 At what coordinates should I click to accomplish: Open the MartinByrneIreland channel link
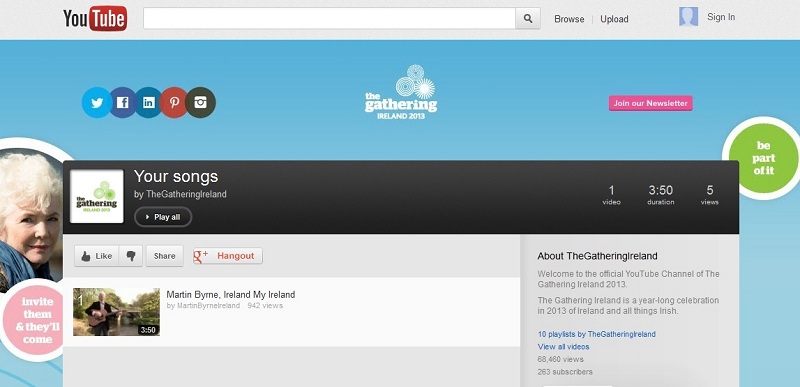click(208, 306)
